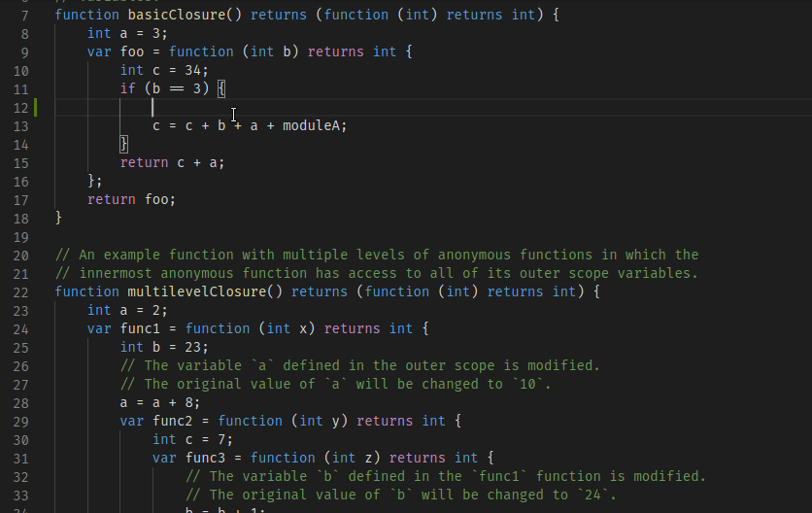Click comment 'The variable `a` defined in the outer scope'
This screenshot has height=513, width=812.
(x=360, y=365)
